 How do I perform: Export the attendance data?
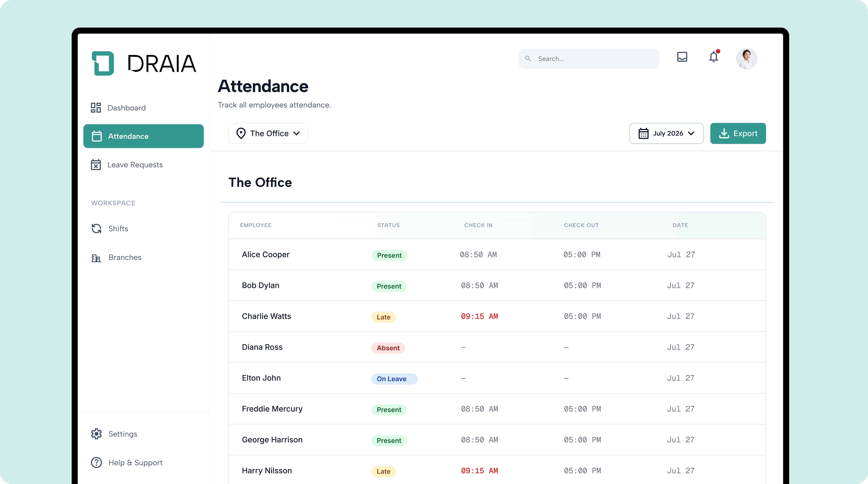click(738, 133)
